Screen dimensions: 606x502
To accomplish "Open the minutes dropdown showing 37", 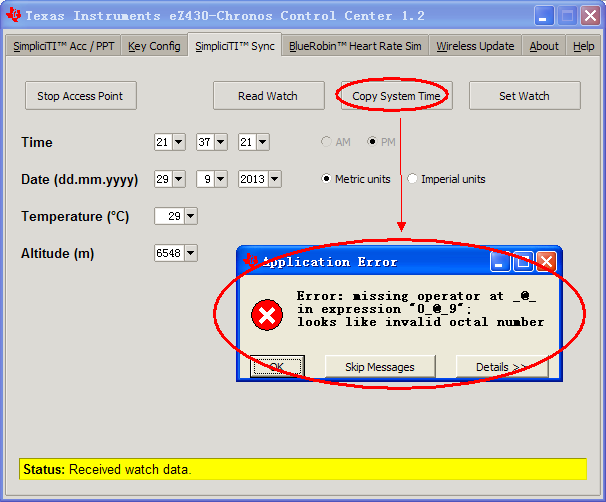I will [x=221, y=142].
